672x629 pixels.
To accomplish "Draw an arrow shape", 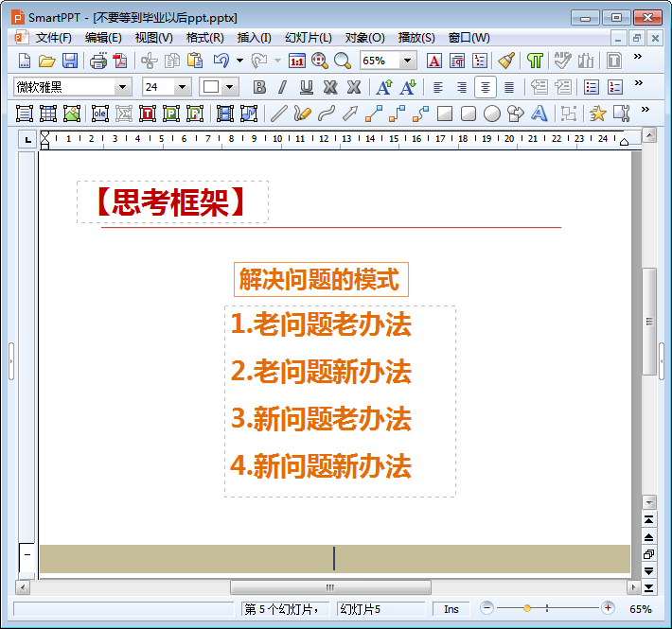I will pos(350,114).
